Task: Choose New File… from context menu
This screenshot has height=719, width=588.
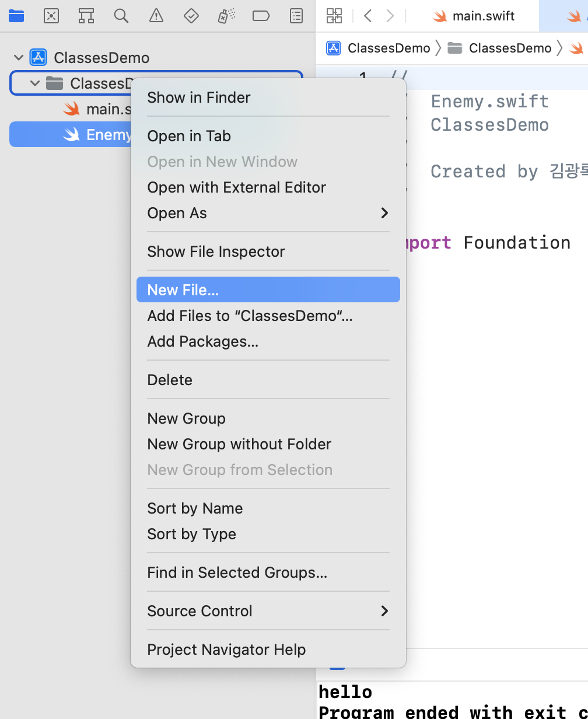Action: click(268, 289)
